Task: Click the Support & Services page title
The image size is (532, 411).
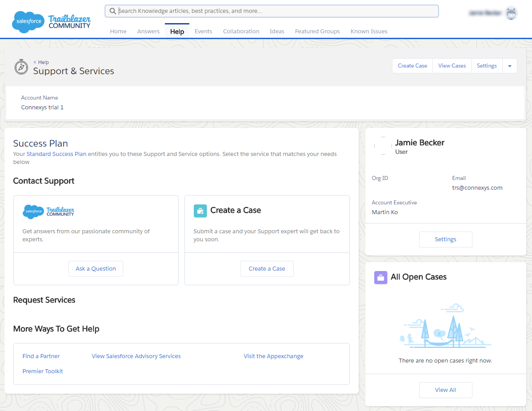Action: pyautogui.click(x=74, y=71)
